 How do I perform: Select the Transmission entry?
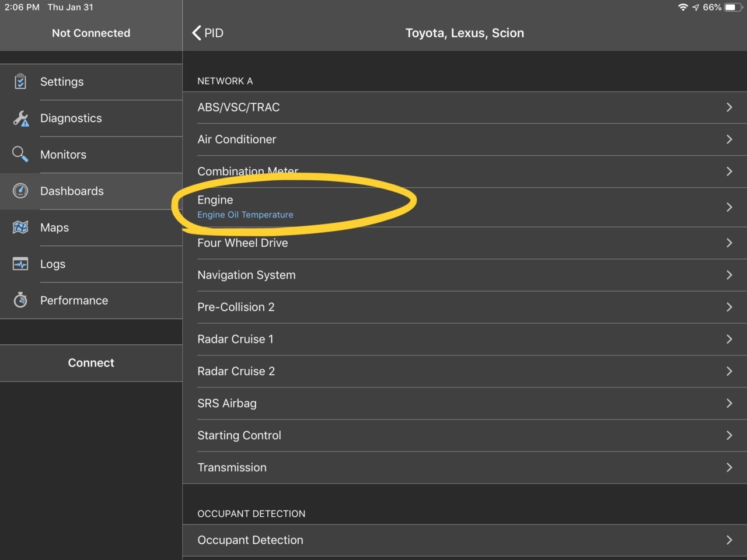click(x=465, y=467)
